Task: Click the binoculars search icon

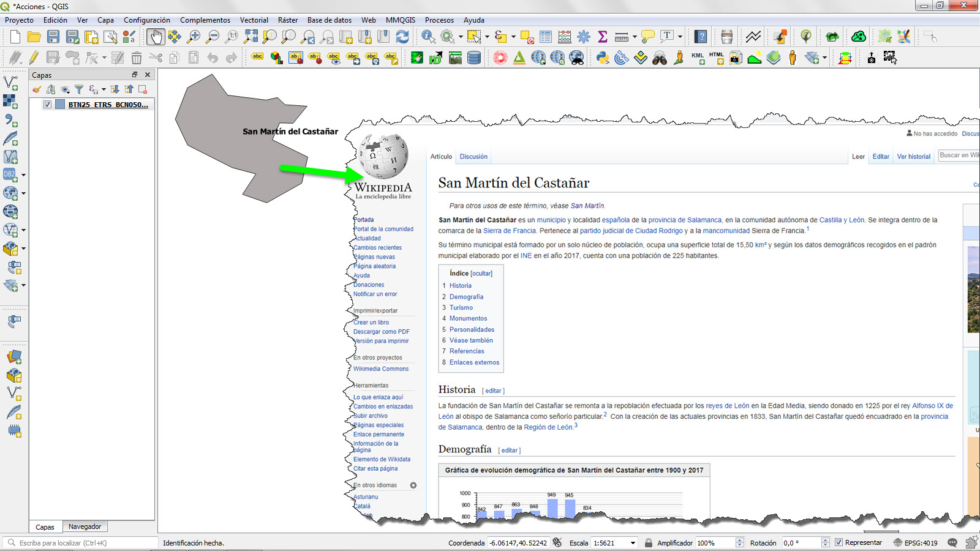Action: coord(660,58)
